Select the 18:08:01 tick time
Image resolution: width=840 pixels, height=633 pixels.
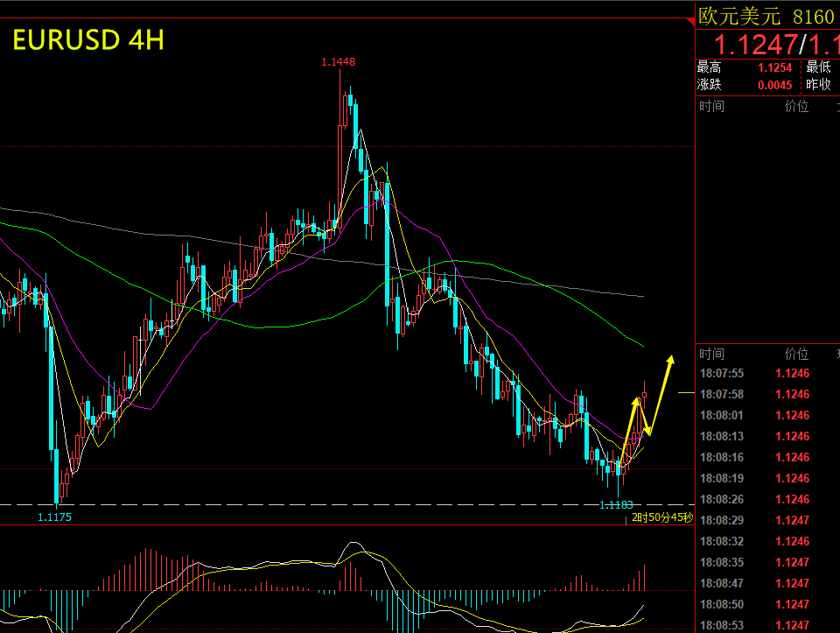click(722, 415)
